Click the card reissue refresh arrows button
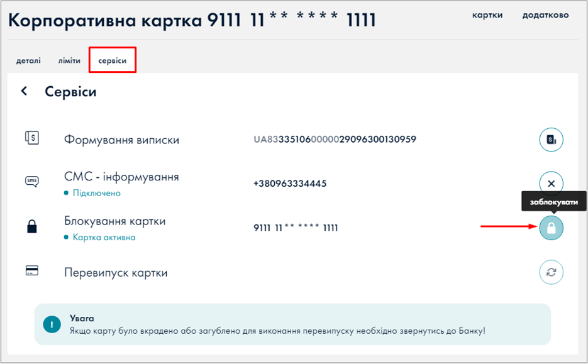The image size is (588, 364). 551,272
